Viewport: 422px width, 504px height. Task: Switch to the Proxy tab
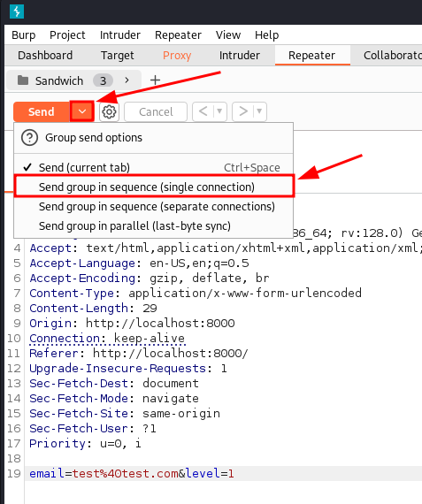pyautogui.click(x=177, y=56)
